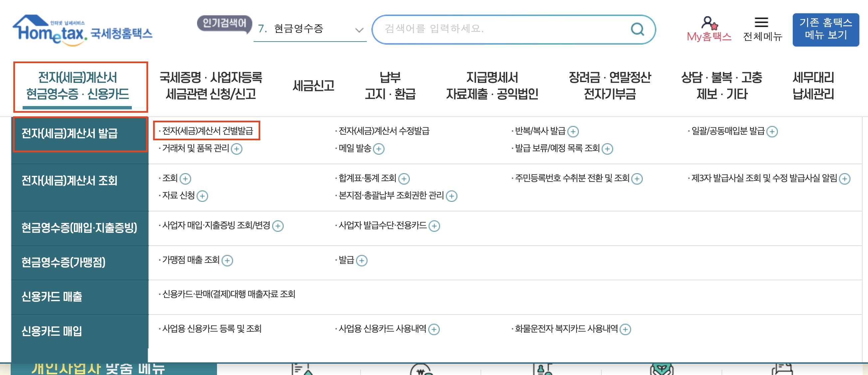Expand plus icon beside 합계표·통계 조회
The height and width of the screenshot is (375, 868).
(404, 179)
